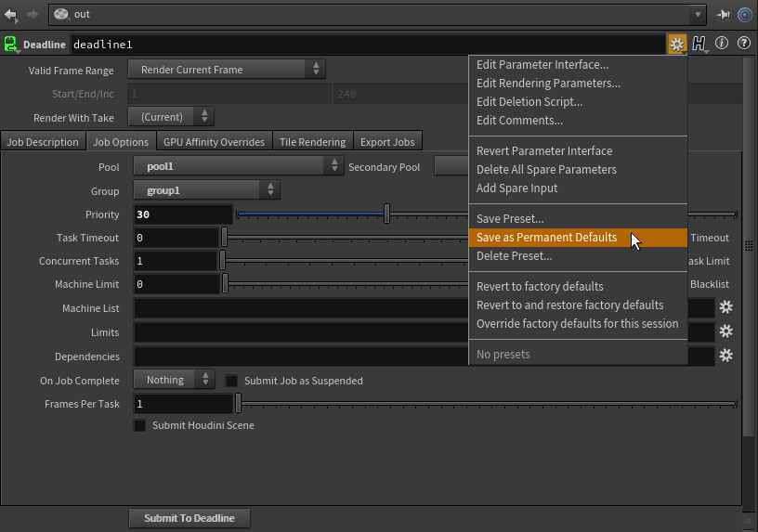Expand the Pool dropdown showing pool1
This screenshot has width=758, height=532.
[239, 166]
